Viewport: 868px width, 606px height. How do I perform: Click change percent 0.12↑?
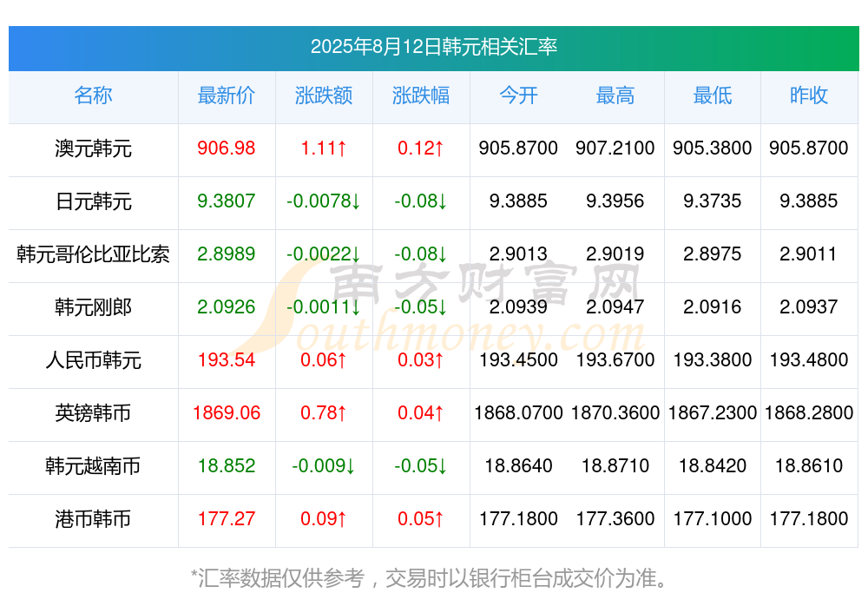tap(421, 148)
